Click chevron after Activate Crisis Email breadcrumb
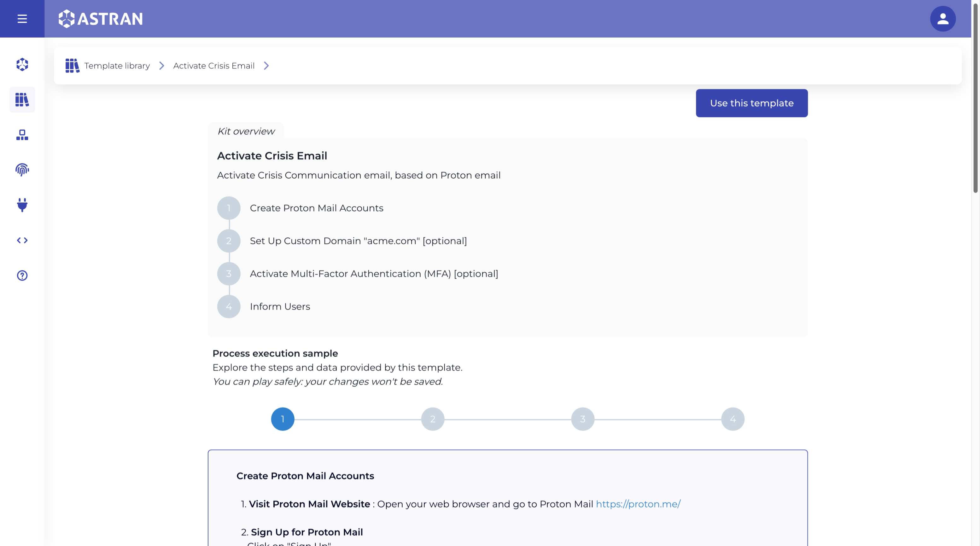The height and width of the screenshot is (546, 980). click(266, 66)
